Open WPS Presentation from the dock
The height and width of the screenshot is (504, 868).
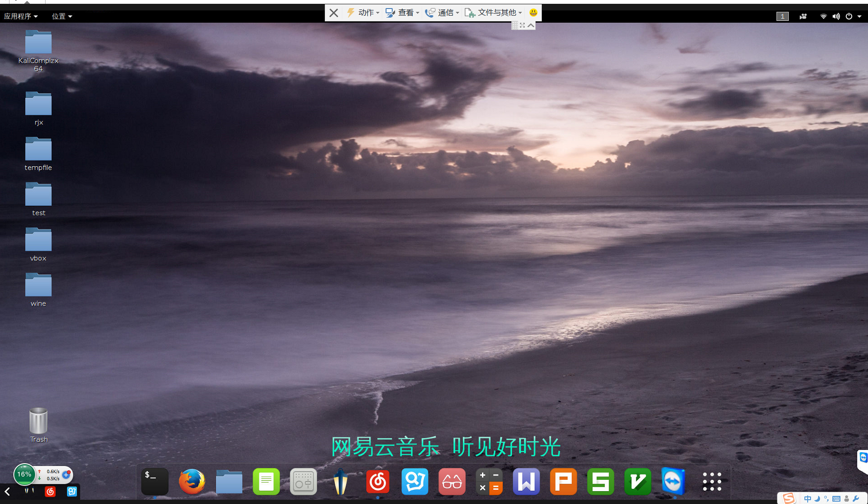tap(563, 482)
